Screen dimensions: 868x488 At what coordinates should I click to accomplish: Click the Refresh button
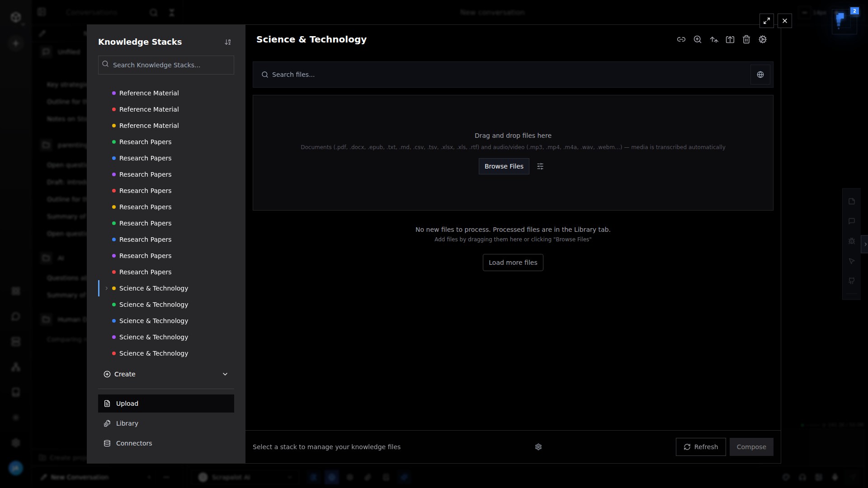[x=701, y=447]
